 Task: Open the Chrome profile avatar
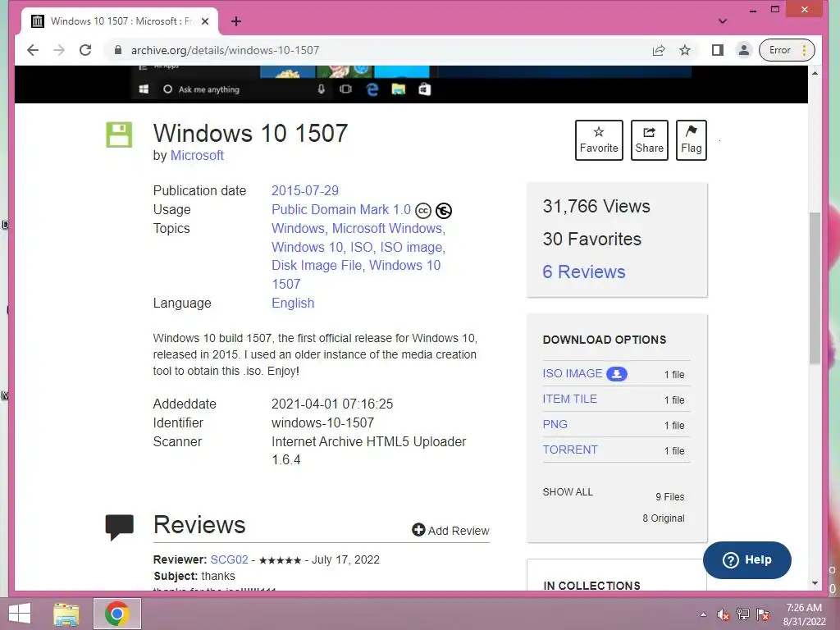(743, 50)
